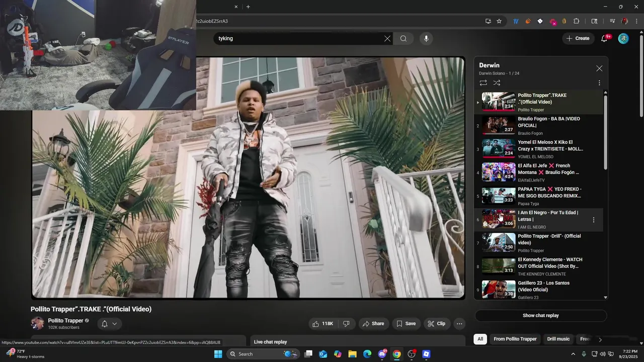Select the All filter chip
Viewport: 644px width, 362px height.
pos(480,339)
